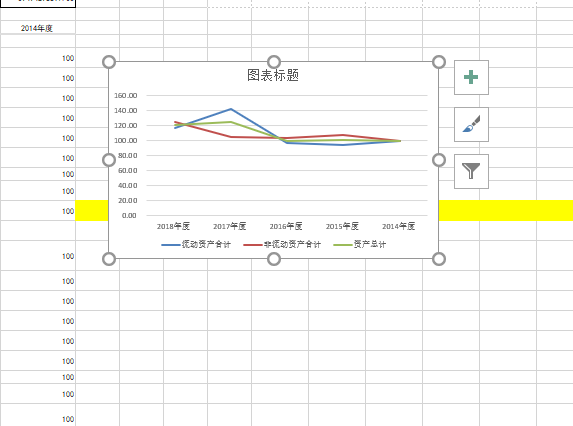The image size is (573, 426).
Task: Click the 140.00 vertical axis value
Action: coord(125,111)
